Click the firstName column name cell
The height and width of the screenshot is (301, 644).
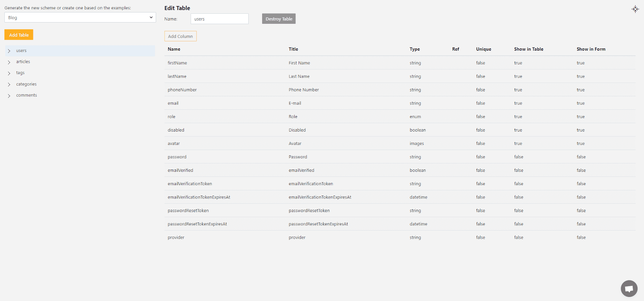[178, 63]
